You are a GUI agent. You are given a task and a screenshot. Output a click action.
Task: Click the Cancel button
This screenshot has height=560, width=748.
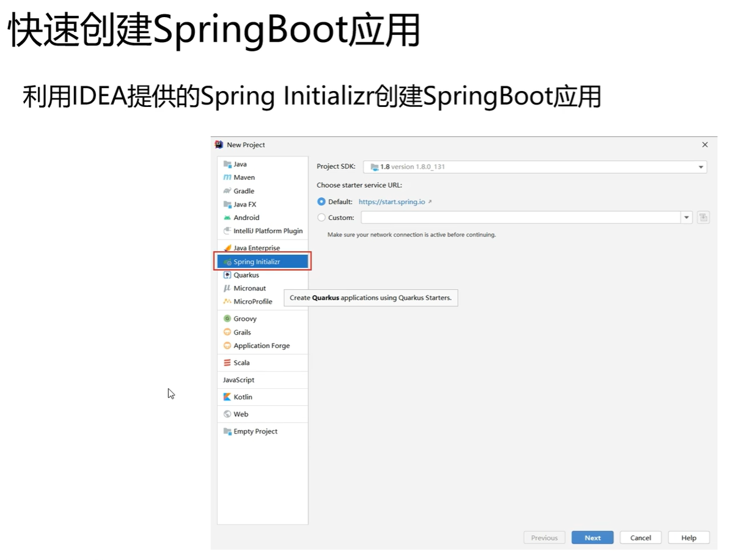click(640, 537)
